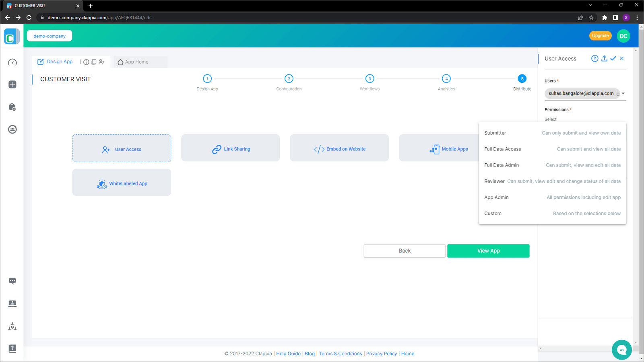Switch to the App Home tab

click(x=136, y=62)
